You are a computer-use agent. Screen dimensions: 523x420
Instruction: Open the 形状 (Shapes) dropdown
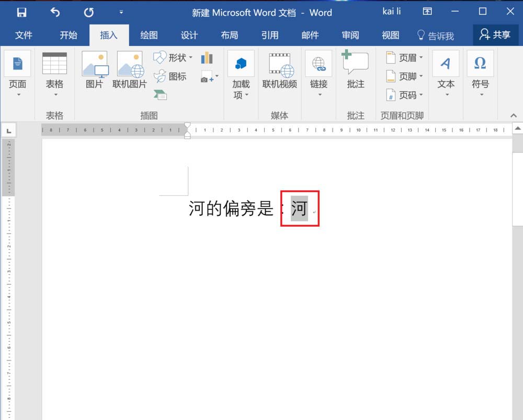coord(173,58)
